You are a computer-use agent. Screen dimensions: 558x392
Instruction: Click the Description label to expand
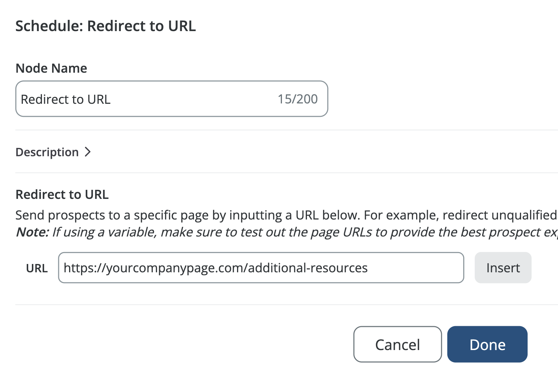pyautogui.click(x=47, y=152)
